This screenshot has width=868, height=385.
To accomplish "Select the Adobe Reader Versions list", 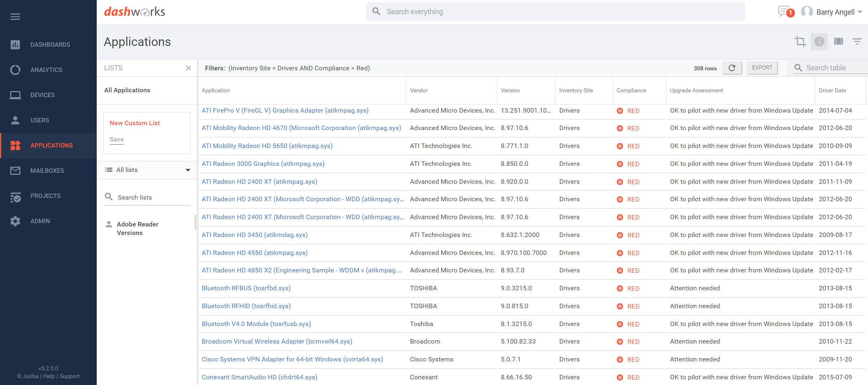I will click(x=137, y=228).
